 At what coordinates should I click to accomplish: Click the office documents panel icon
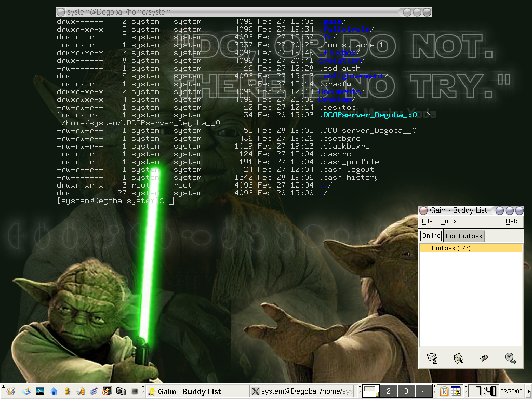click(x=81, y=391)
